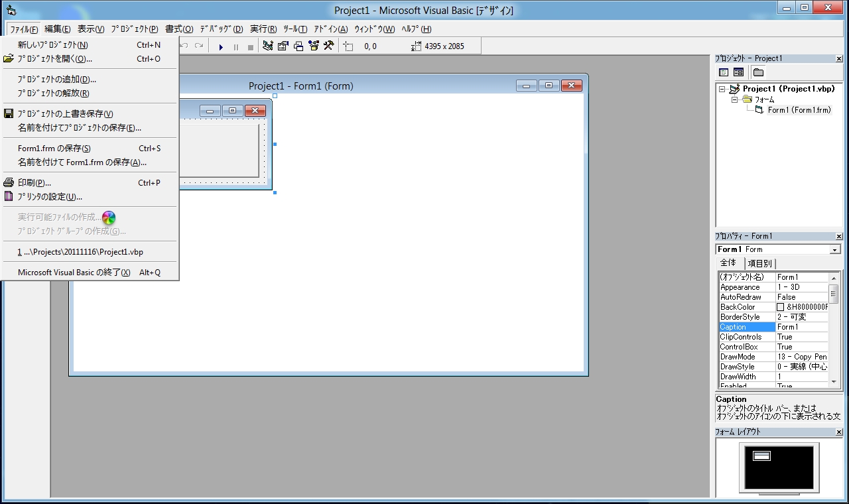This screenshot has width=849, height=504.
Task: Choose 名前を付けて Form1.frm の保存(A)... item
Action: [x=90, y=162]
